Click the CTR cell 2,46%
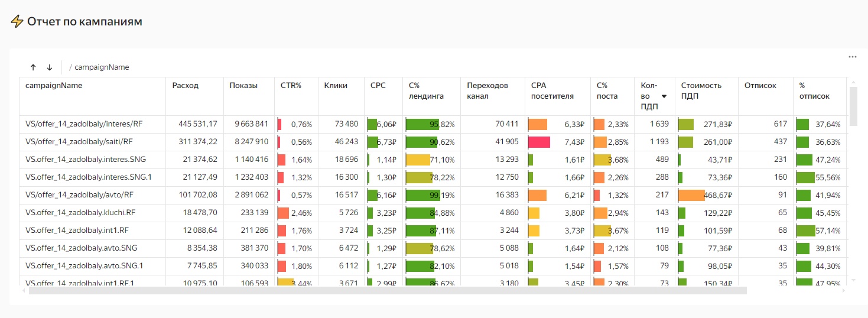The image size is (868, 318). 296,213
